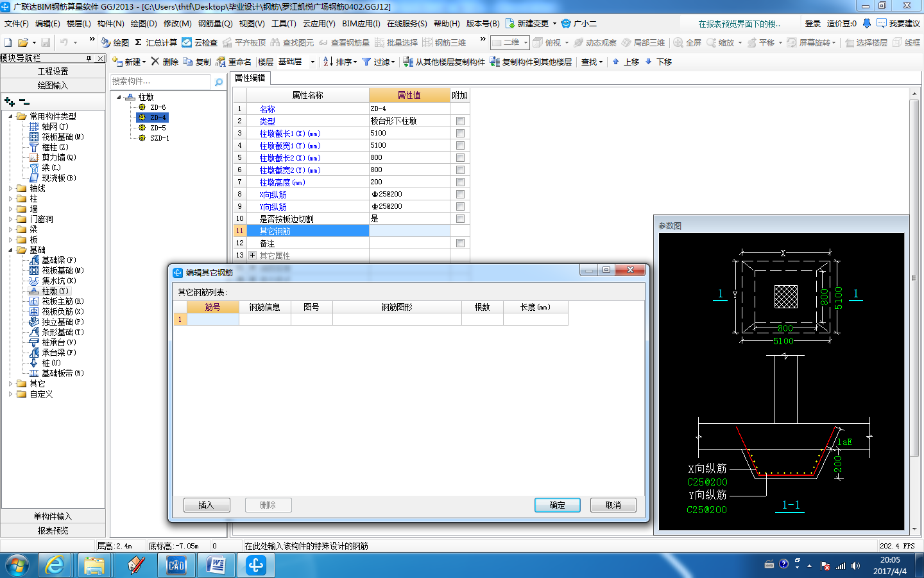This screenshot has height=578, width=924.
Task: Run 汇总计算 summary calculation
Action: click(x=156, y=42)
